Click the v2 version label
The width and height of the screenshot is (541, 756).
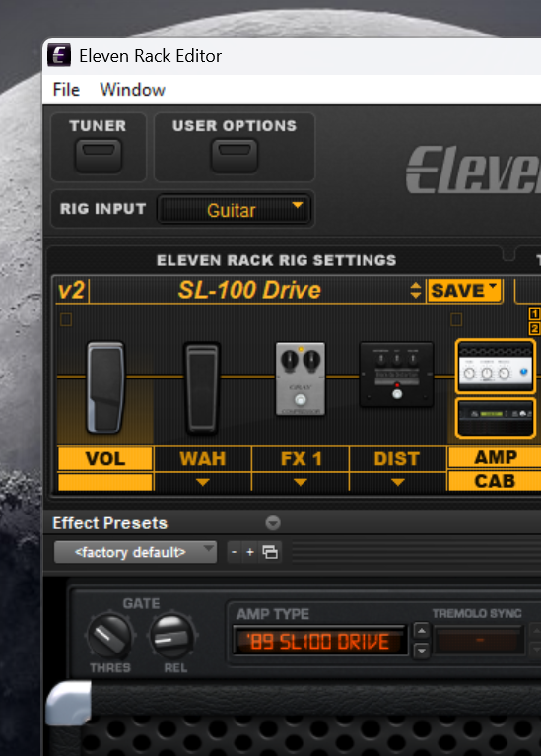point(71,291)
